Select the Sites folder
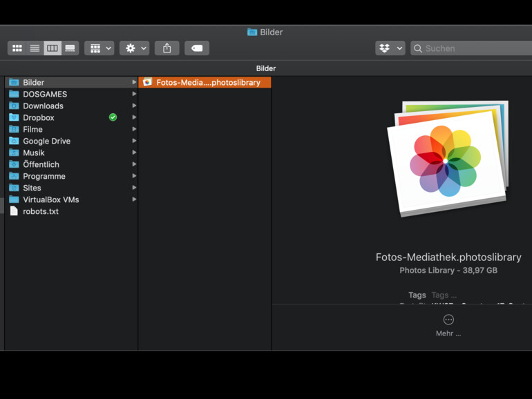Screen dimensions: 532x399 (71, 188)
